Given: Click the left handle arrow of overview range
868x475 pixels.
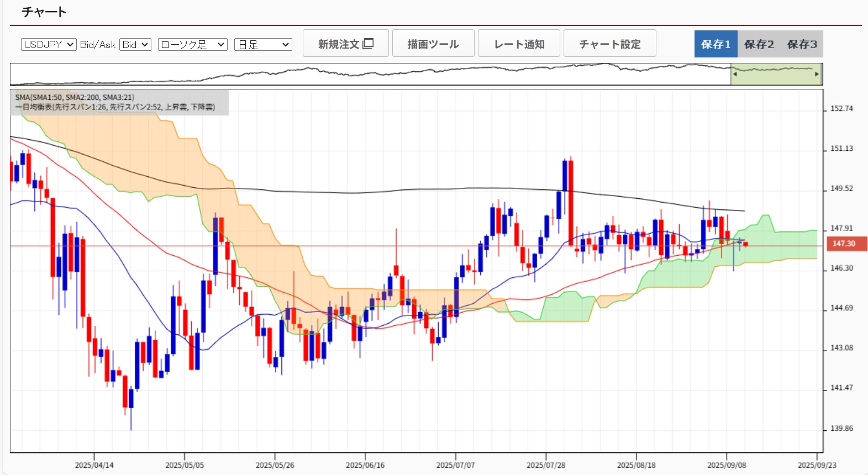Looking at the screenshot, I should pyautogui.click(x=735, y=74).
